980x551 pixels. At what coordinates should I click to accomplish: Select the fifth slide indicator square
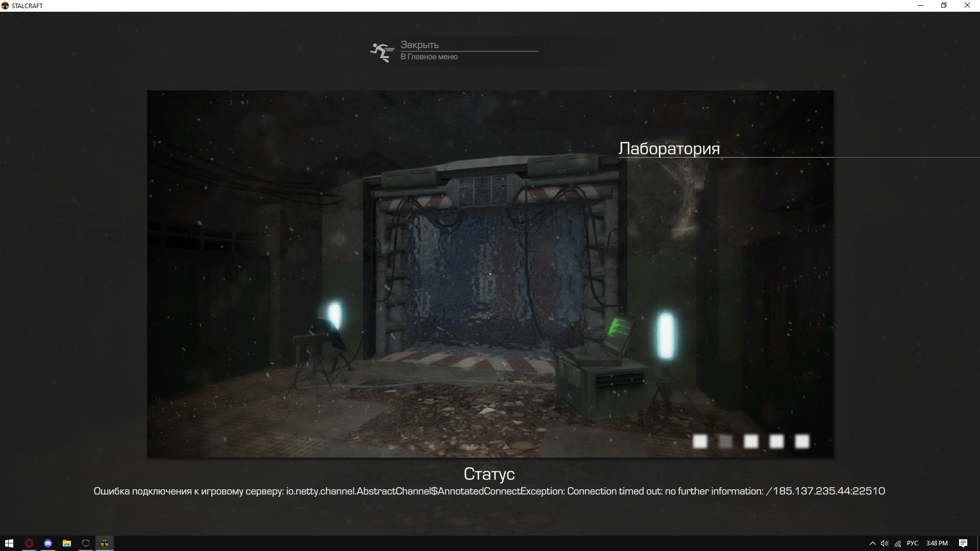802,441
